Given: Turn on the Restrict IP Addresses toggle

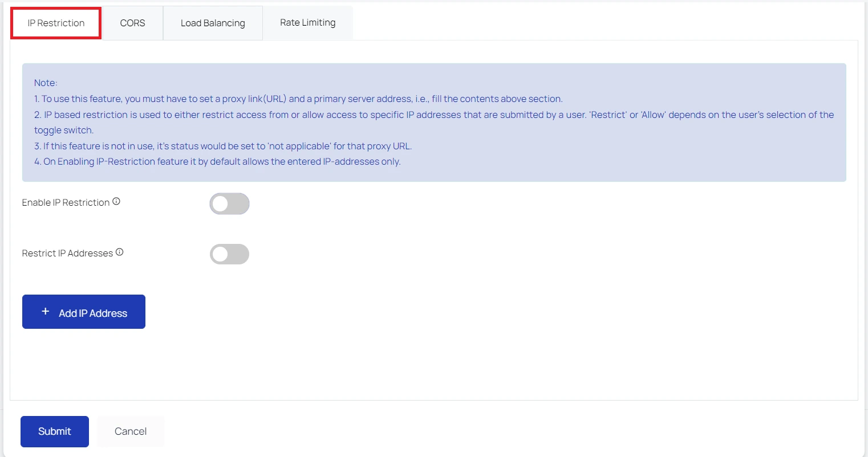Looking at the screenshot, I should (x=229, y=254).
